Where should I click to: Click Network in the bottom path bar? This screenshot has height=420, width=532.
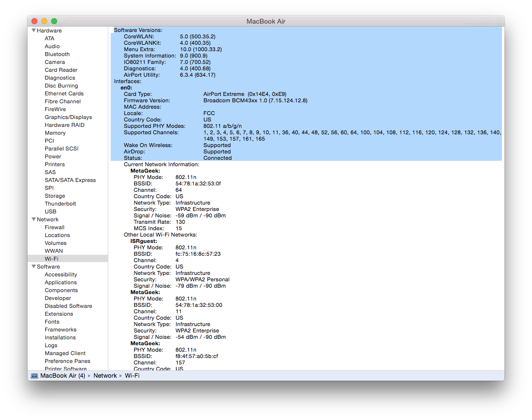(105, 376)
